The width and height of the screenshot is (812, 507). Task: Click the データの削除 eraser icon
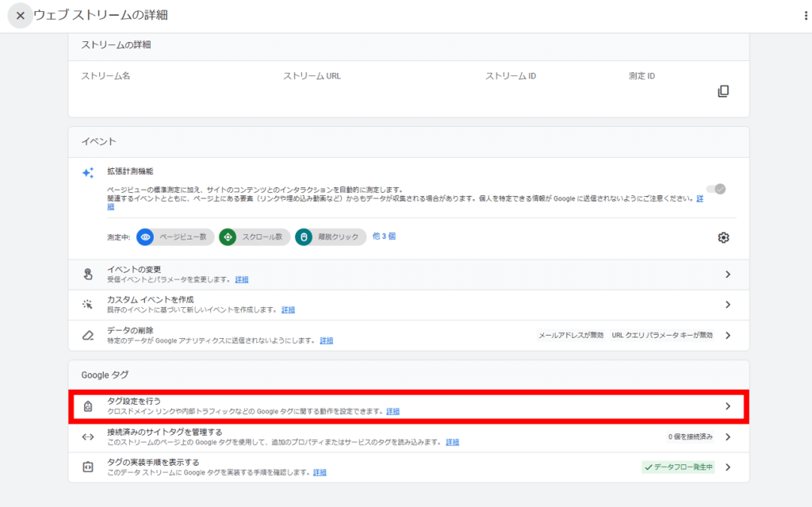tap(88, 336)
